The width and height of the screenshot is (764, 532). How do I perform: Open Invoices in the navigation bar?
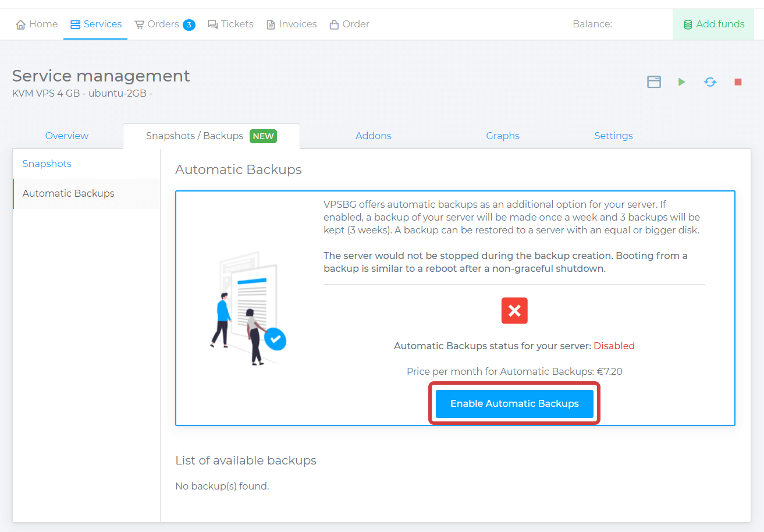[292, 24]
